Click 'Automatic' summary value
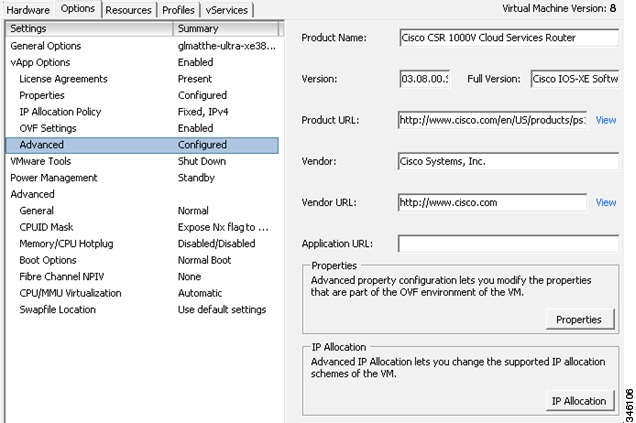The height and width of the screenshot is (423, 636). click(x=200, y=293)
